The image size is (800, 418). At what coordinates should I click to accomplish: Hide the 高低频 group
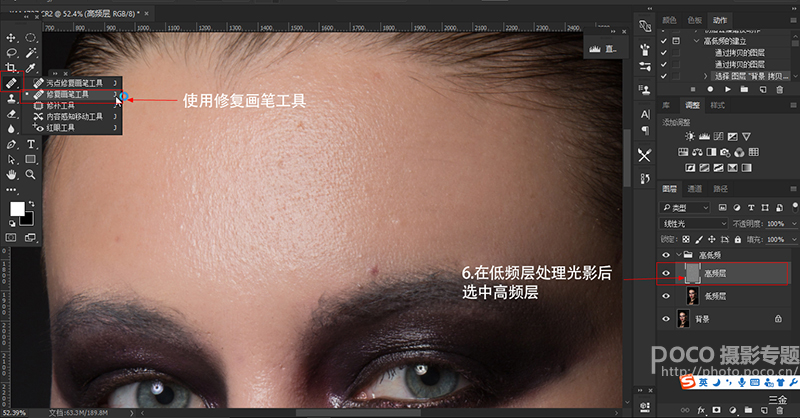pos(666,255)
